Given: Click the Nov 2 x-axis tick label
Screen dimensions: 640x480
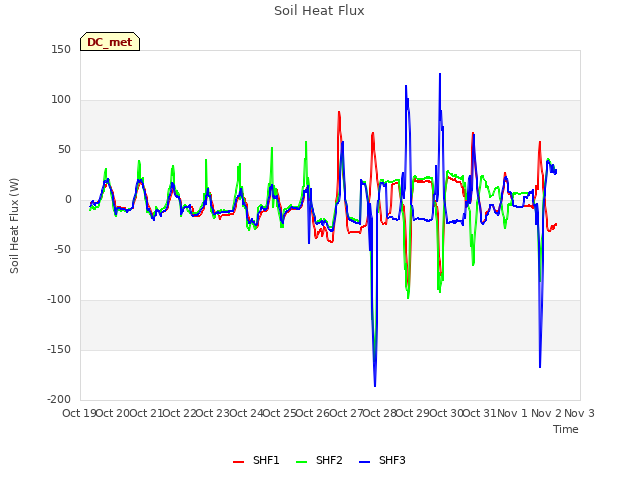Looking at the screenshot, I should coord(546,413).
